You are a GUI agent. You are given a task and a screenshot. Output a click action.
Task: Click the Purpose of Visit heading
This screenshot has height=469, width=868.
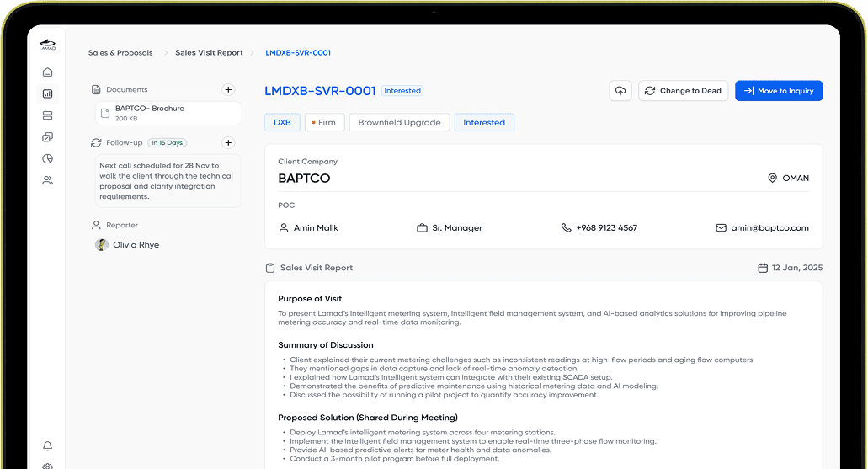point(310,298)
